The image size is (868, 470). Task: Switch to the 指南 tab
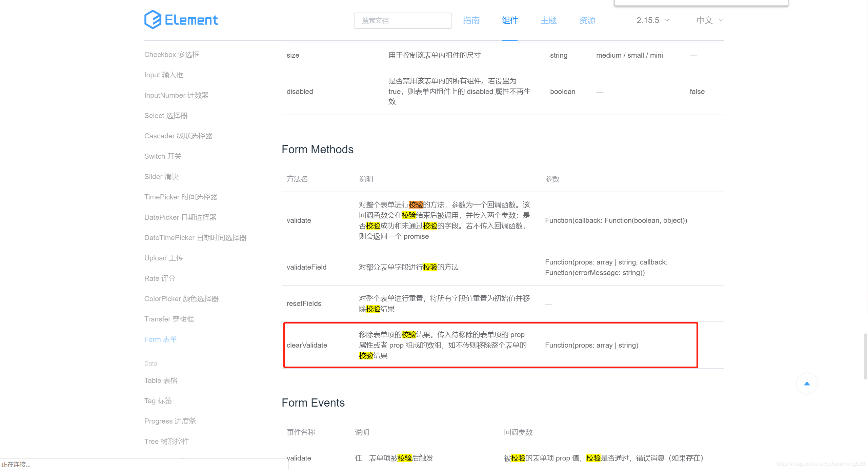[x=471, y=20]
